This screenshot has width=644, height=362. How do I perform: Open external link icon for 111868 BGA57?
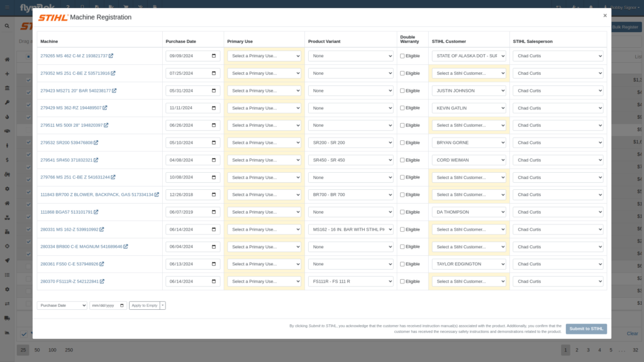click(96, 212)
